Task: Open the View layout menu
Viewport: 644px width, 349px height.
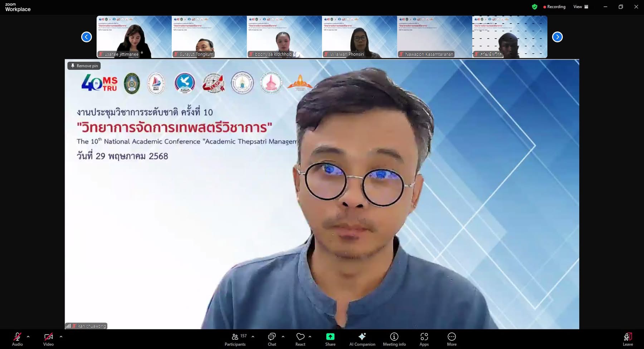Action: (x=581, y=7)
